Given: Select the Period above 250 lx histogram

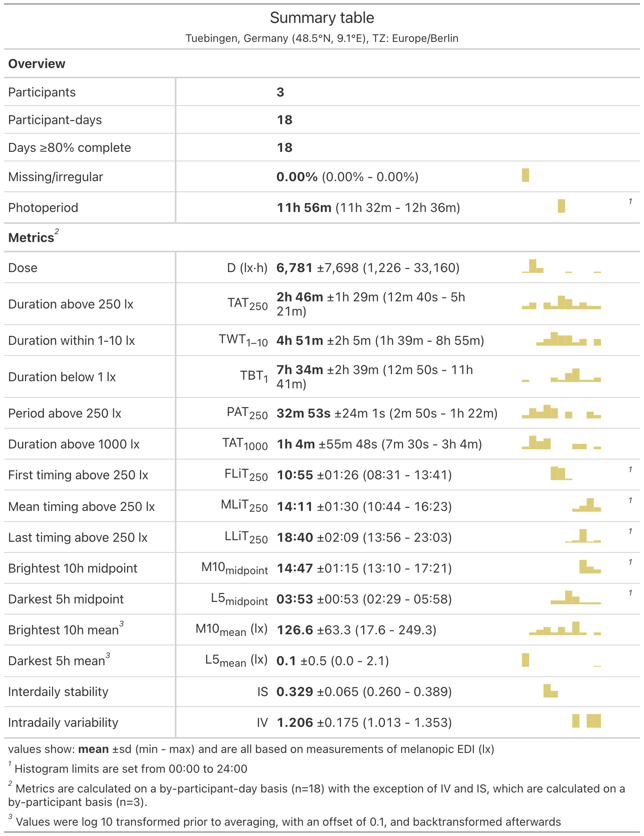Looking at the screenshot, I should [561, 412].
